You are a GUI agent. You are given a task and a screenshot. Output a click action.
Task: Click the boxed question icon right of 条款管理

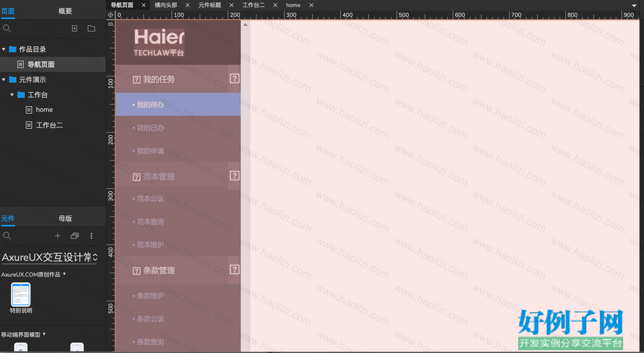click(x=235, y=270)
